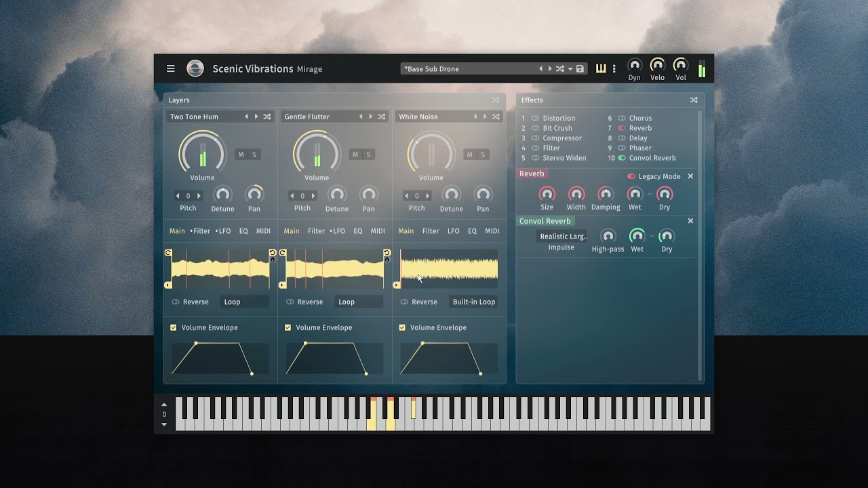The height and width of the screenshot is (488, 868).
Task: Mute the Two Tone Hum layer
Action: coord(241,155)
